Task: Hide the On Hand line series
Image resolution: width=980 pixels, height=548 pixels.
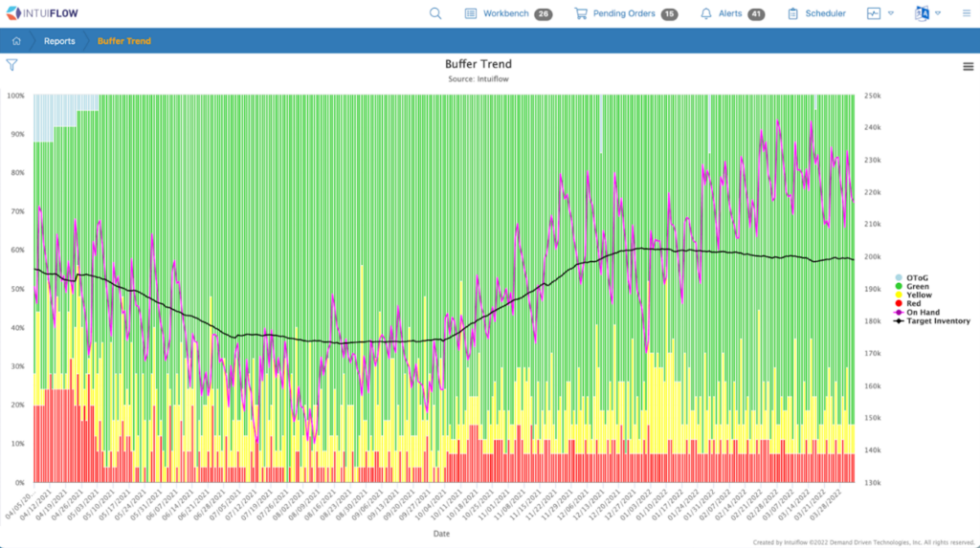Action: pos(923,312)
